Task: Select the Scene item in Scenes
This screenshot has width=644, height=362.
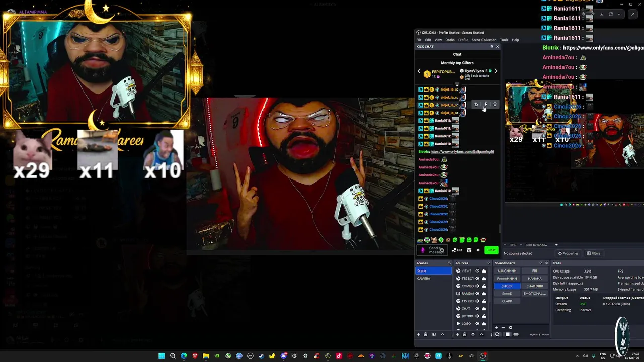Action: coord(433,271)
